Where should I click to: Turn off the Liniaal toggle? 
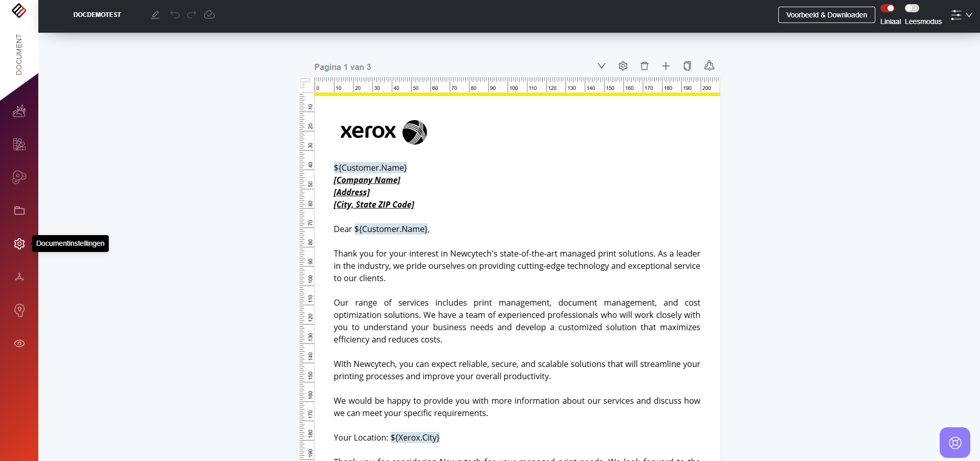click(888, 8)
